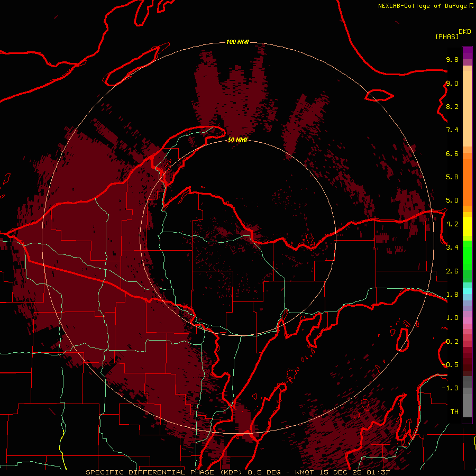476x476 pixels.
Task: Click the 0.2 value on the color scale
Action: click(452, 342)
